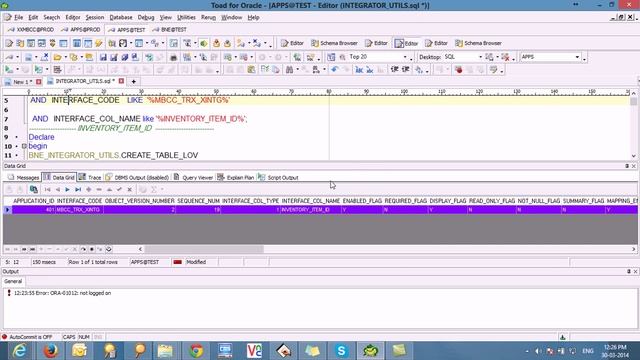Click the post edit checkmark icon
This screenshot has width=640, height=360.
(x=119, y=189)
